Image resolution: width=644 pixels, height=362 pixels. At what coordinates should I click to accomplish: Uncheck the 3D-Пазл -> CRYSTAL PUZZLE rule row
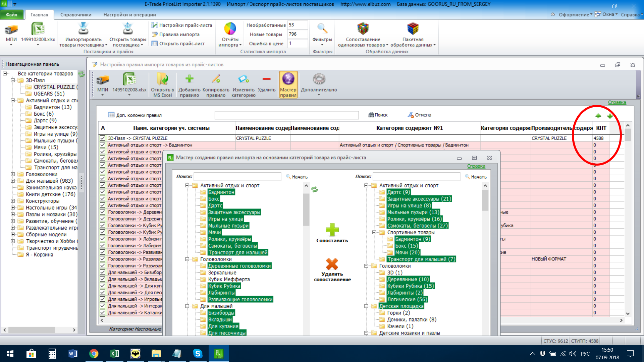(103, 138)
